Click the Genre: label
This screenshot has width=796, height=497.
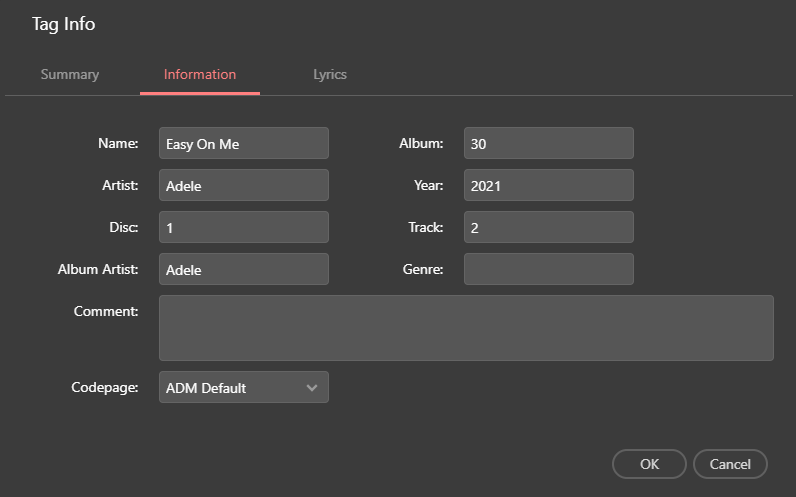pyautogui.click(x=423, y=269)
